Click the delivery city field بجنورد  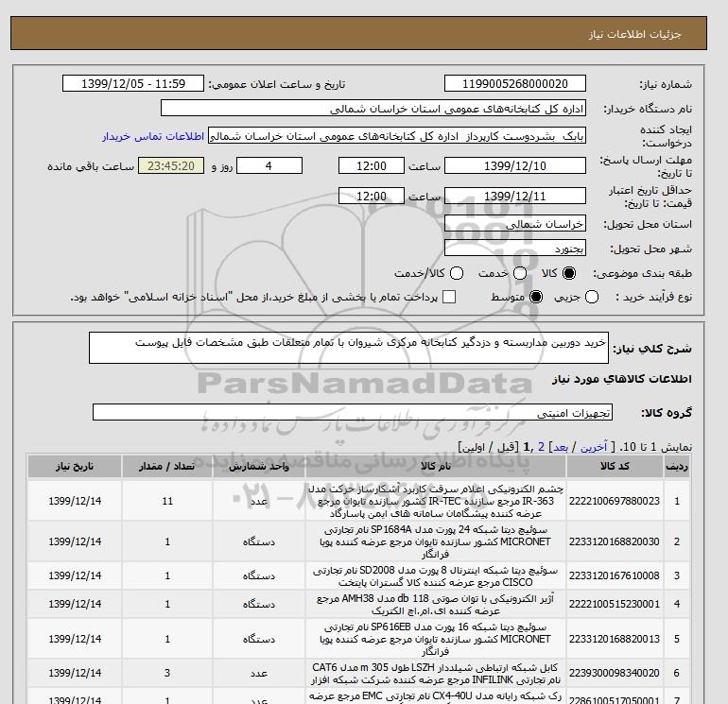coord(514,248)
